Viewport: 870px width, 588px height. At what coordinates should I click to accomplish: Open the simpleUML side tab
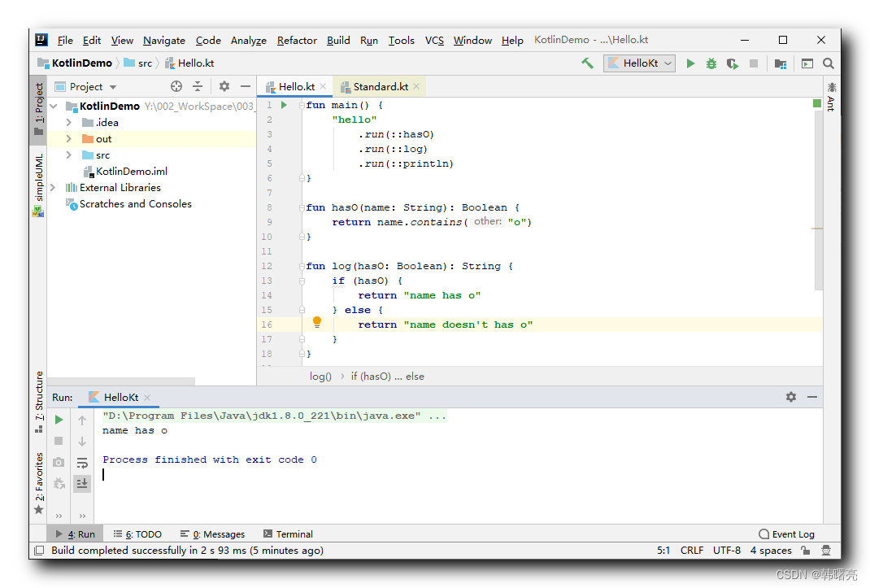(39, 185)
